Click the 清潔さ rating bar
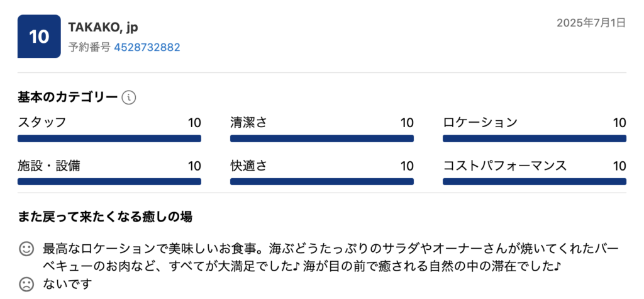 click(322, 138)
